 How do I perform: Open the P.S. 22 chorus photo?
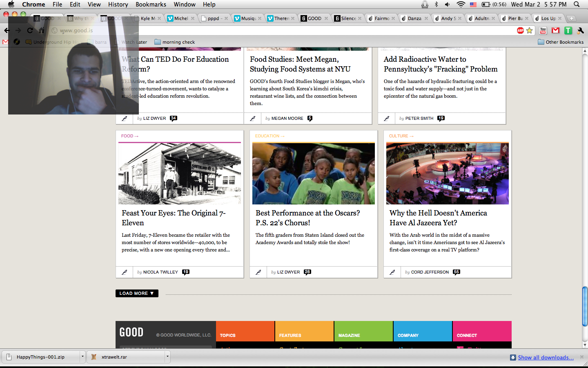point(313,173)
